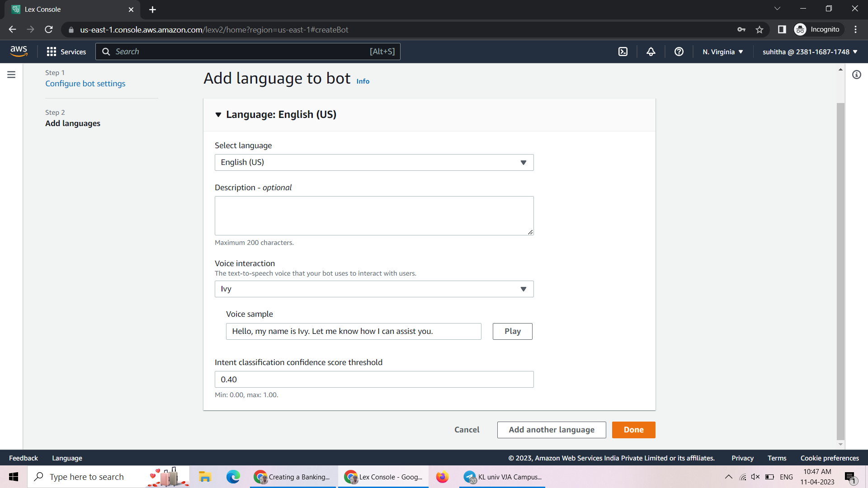Open the sidebar hamburger menu
The width and height of the screenshot is (868, 488).
(11, 75)
